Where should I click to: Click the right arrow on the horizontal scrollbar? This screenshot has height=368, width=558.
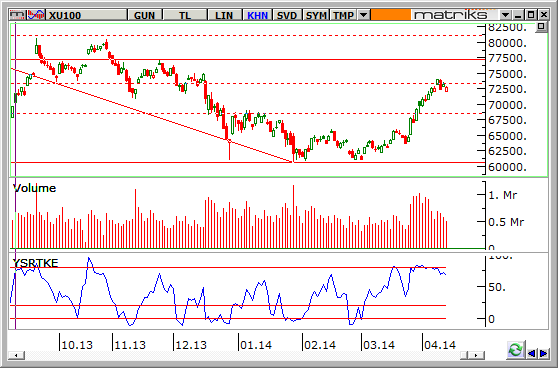coord(477,355)
